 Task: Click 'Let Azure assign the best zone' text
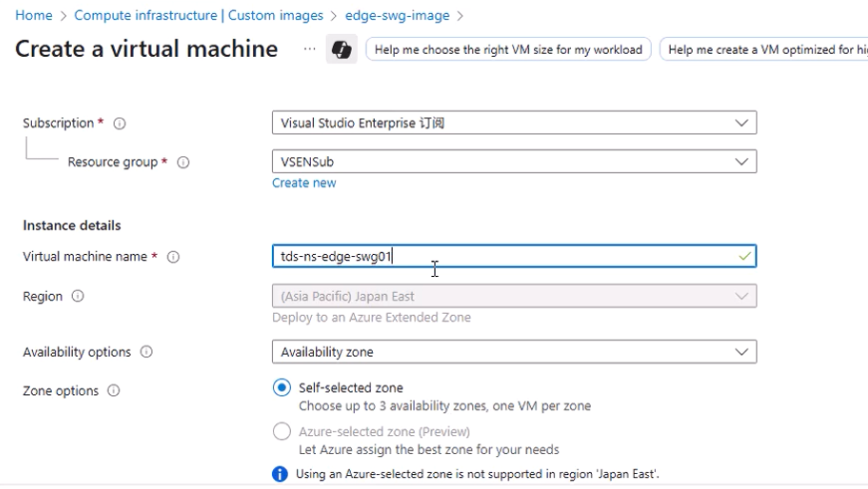430,450
